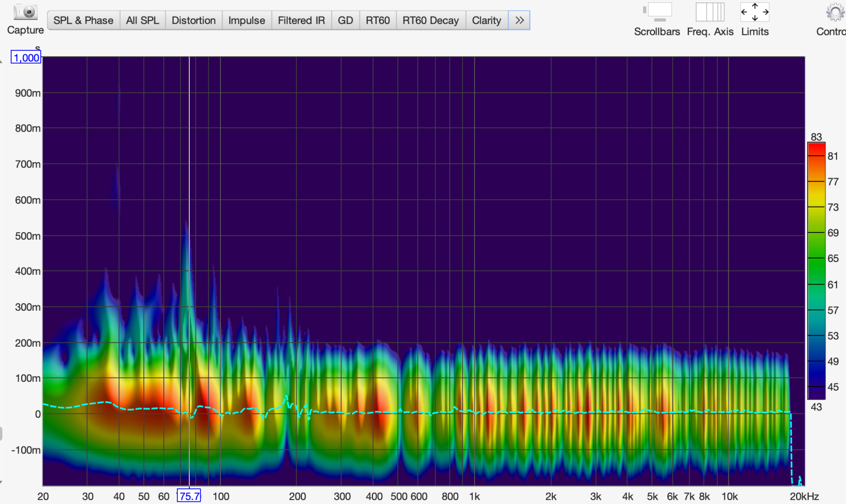Go to the Filtered IR tab
The height and width of the screenshot is (504, 846).
(x=301, y=21)
